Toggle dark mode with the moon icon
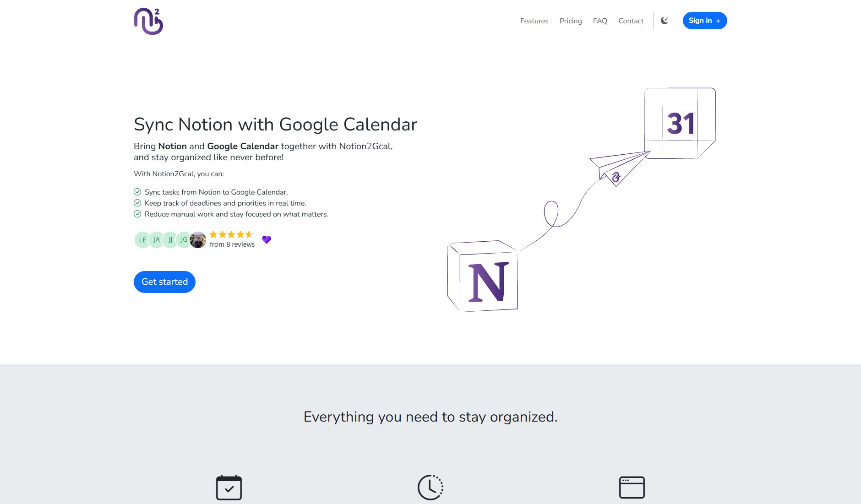This screenshot has width=861, height=504. [x=665, y=21]
